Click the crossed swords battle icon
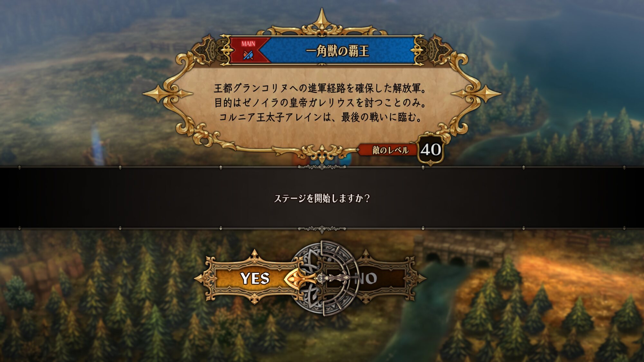This screenshot has width=644, height=362. pyautogui.click(x=248, y=55)
